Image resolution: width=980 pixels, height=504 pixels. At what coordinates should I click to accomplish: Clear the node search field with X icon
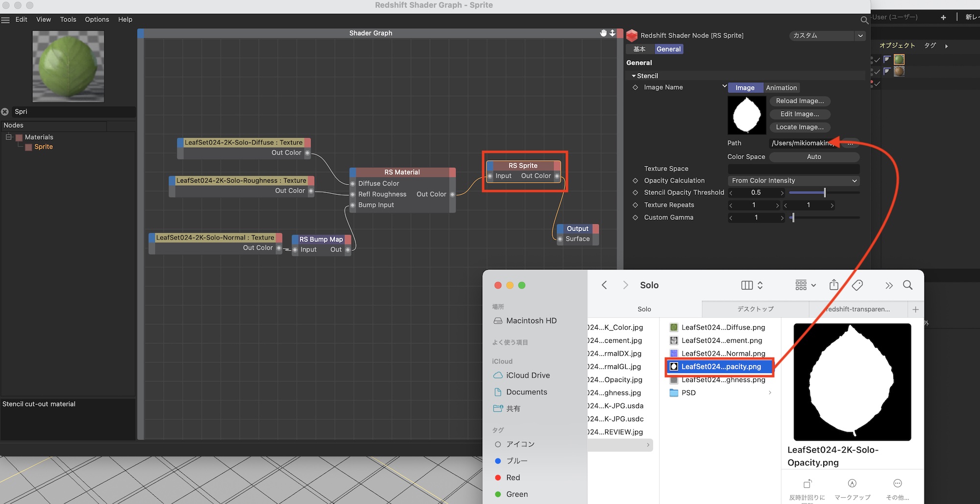5,112
